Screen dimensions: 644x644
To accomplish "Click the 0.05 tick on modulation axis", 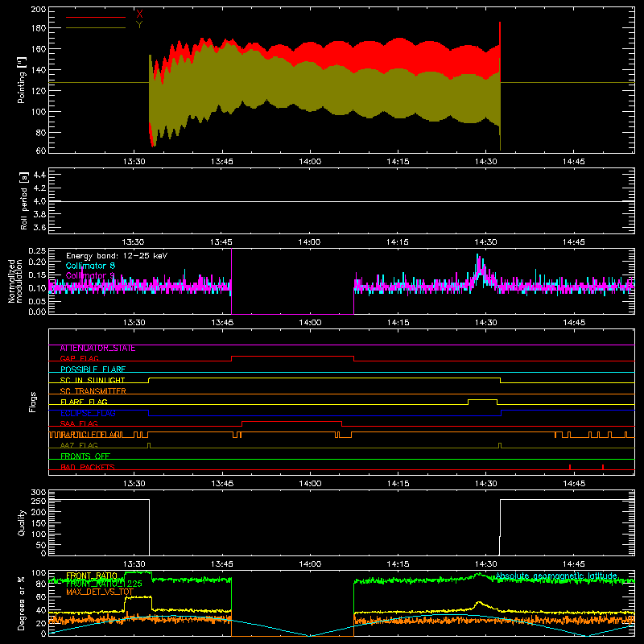I will pyautogui.click(x=37, y=301).
